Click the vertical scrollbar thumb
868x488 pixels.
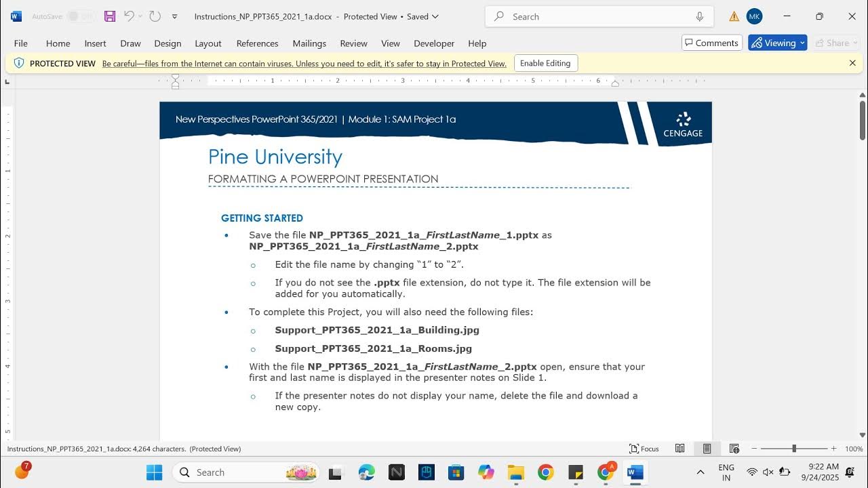[863, 119]
